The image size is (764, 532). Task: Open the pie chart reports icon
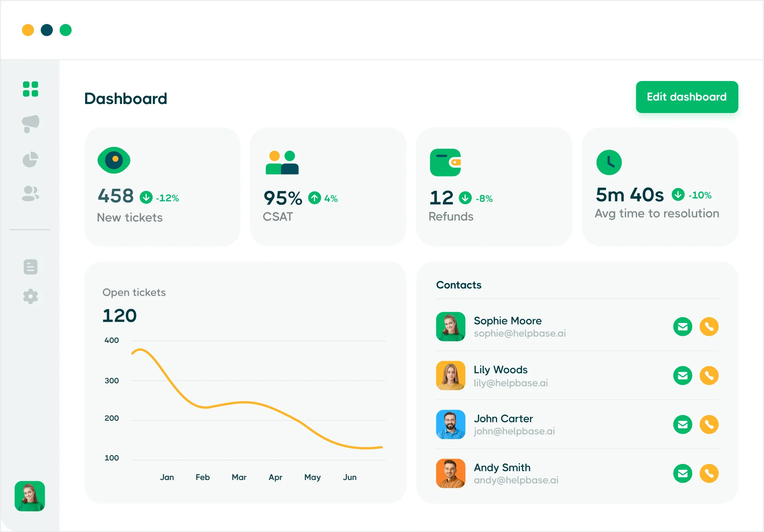pos(31,159)
